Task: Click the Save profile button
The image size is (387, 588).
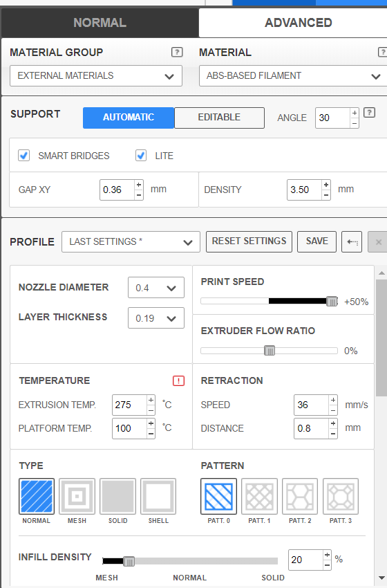Action: (x=317, y=241)
